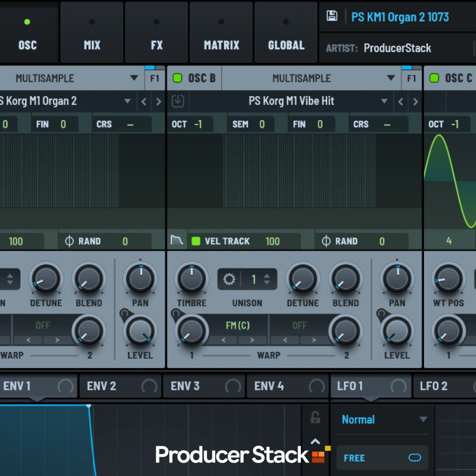Switch to the MIX tab
This screenshot has height=476, width=476.
click(x=92, y=32)
